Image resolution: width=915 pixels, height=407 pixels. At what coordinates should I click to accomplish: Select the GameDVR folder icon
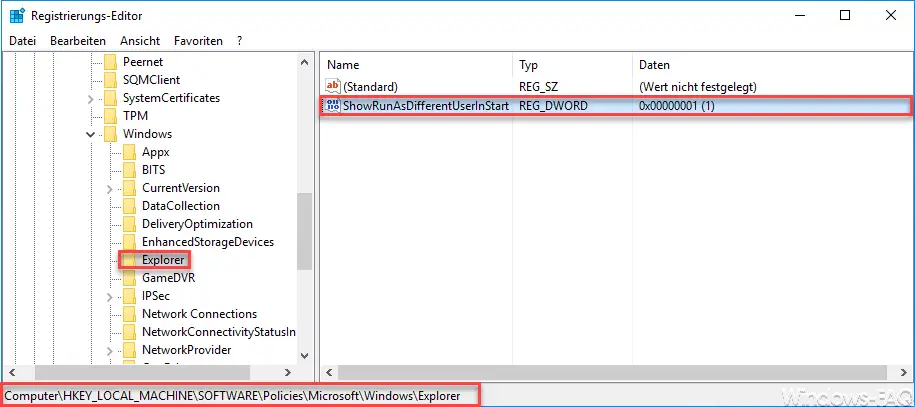click(130, 279)
